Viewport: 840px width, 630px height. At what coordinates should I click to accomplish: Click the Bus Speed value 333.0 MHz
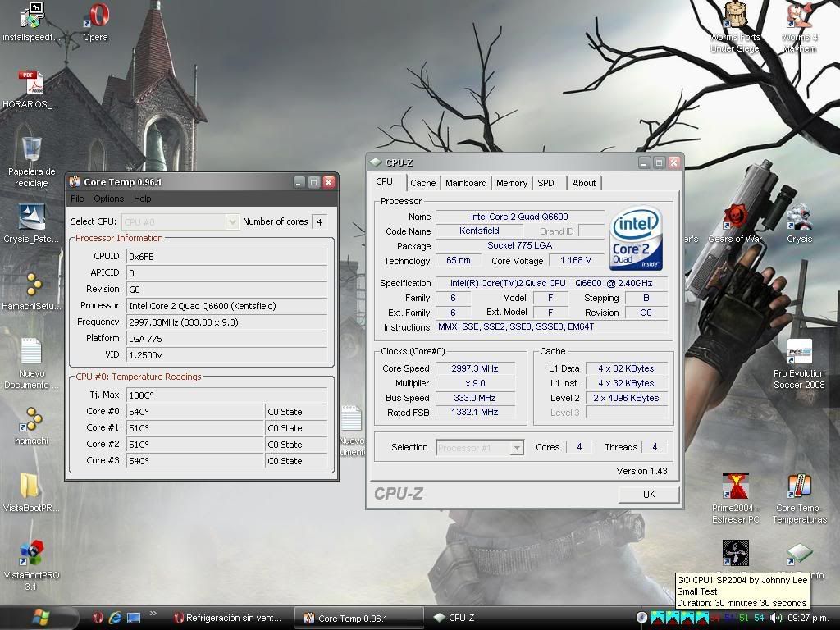pos(475,398)
